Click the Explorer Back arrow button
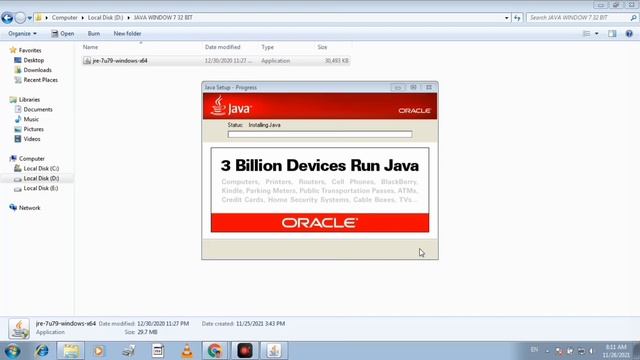Image resolution: width=640 pixels, height=360 pixels. pyautogui.click(x=7, y=18)
